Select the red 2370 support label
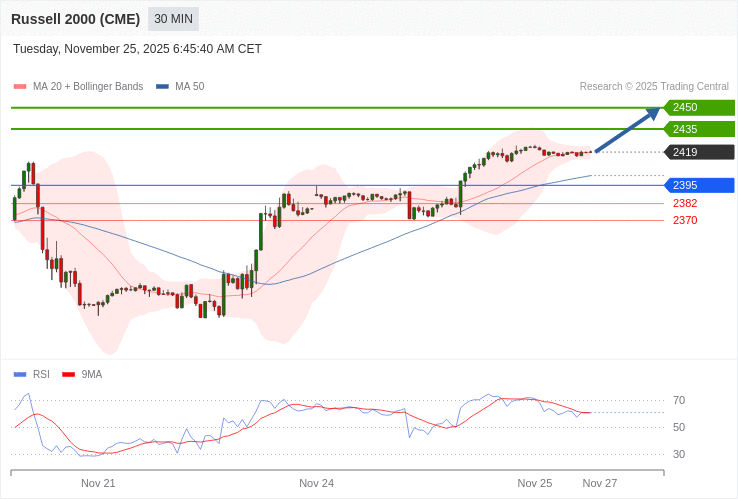The height and width of the screenshot is (500, 738). click(685, 220)
